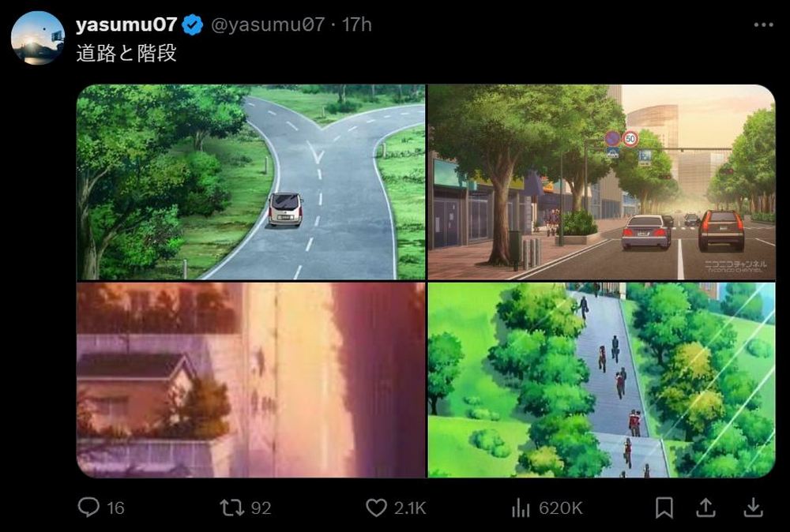Open the sunset-tinted house image
This screenshot has width=790, height=532.
click(251, 380)
